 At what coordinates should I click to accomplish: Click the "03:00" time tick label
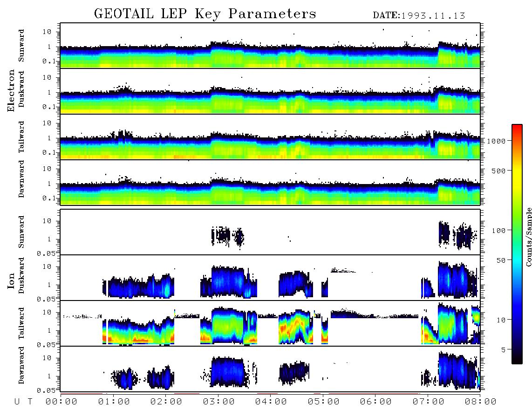(x=219, y=402)
